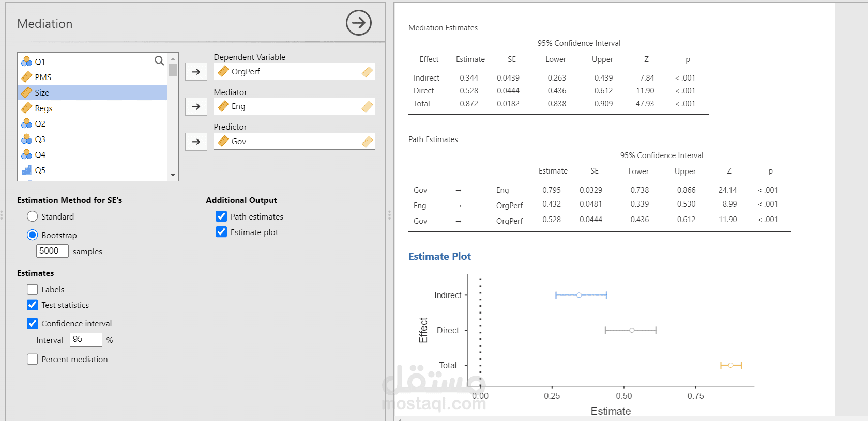Click OrgPerf in Dependent Variable box
Viewport: 868px width, 421px height.
point(246,71)
